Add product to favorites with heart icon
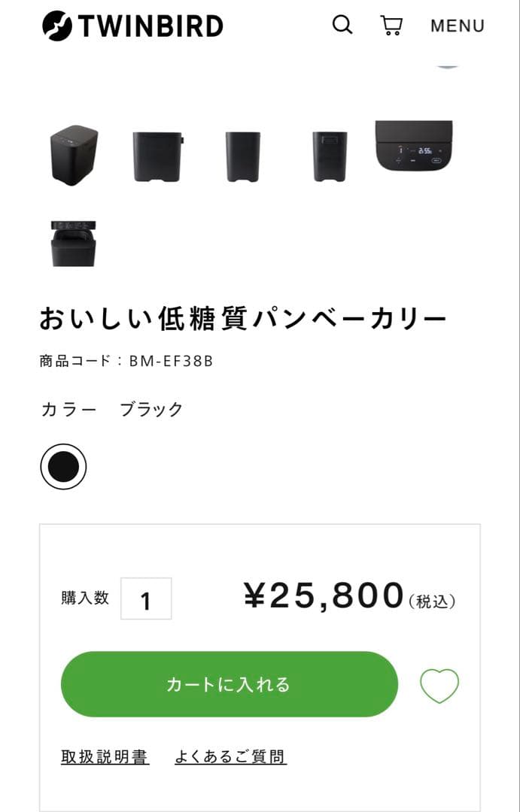Screen dimensions: 520x812 coord(439,685)
